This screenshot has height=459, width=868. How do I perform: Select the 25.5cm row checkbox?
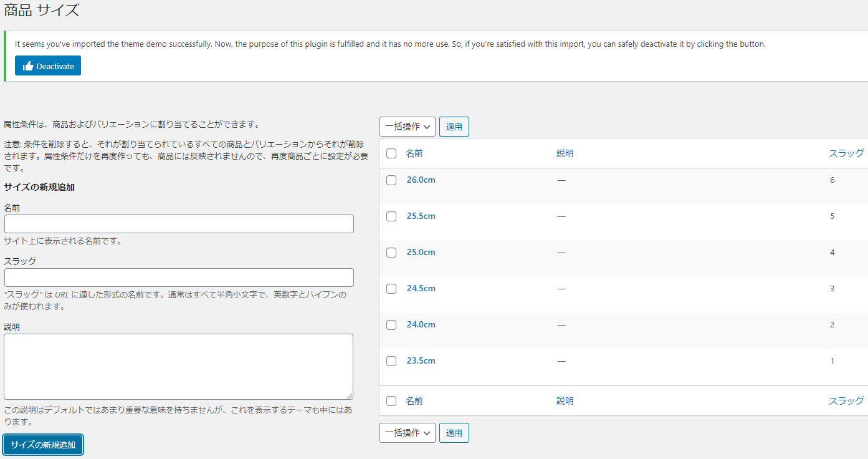391,216
